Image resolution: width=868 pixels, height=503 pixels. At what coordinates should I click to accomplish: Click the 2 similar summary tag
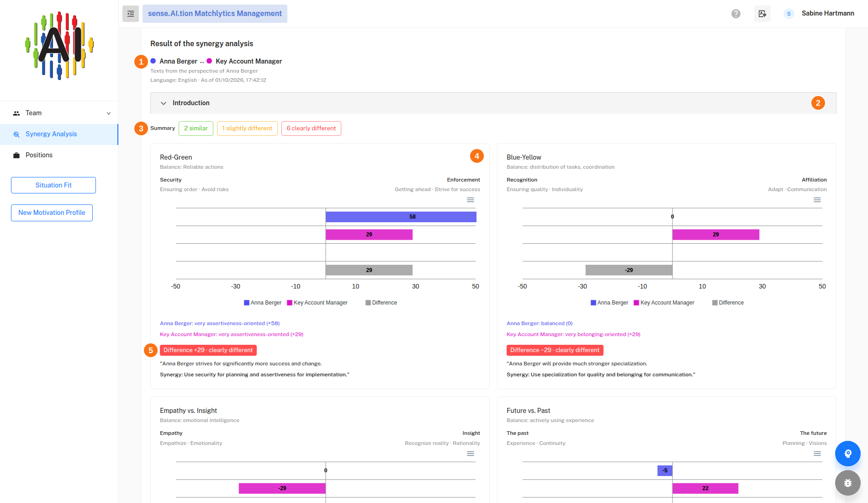196,128
